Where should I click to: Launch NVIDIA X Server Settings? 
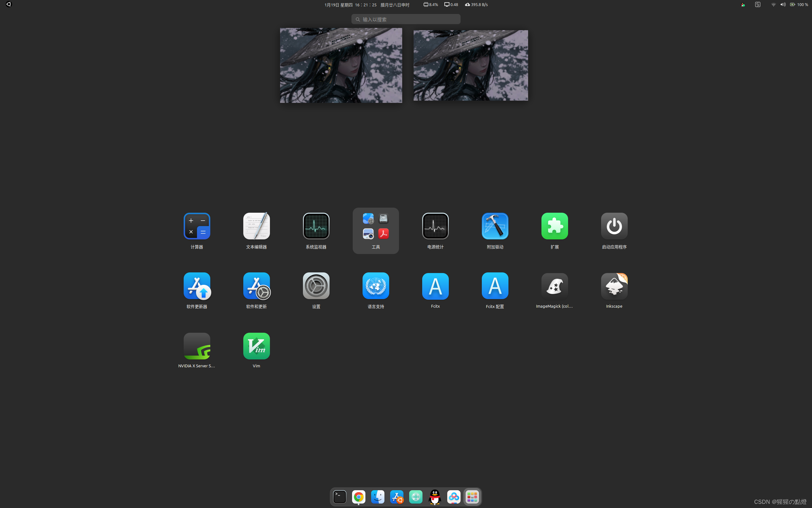(197, 350)
